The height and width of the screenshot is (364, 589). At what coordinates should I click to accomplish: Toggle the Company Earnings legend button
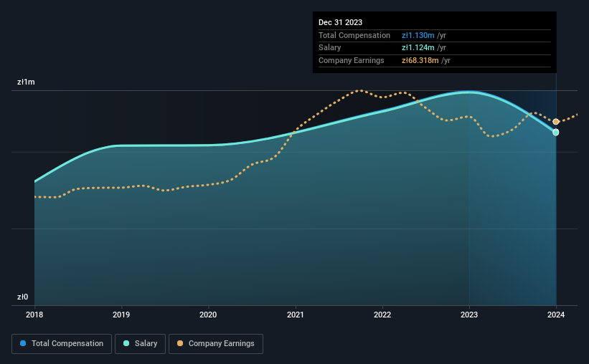(216, 344)
